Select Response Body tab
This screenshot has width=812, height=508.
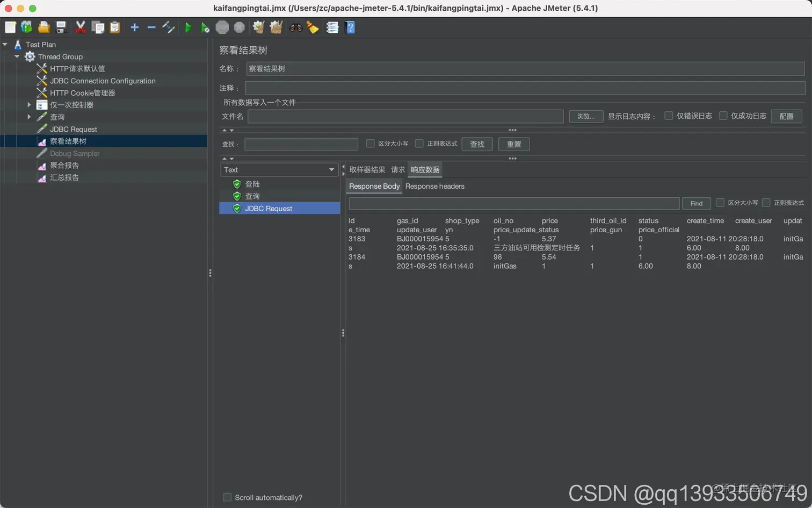(374, 187)
